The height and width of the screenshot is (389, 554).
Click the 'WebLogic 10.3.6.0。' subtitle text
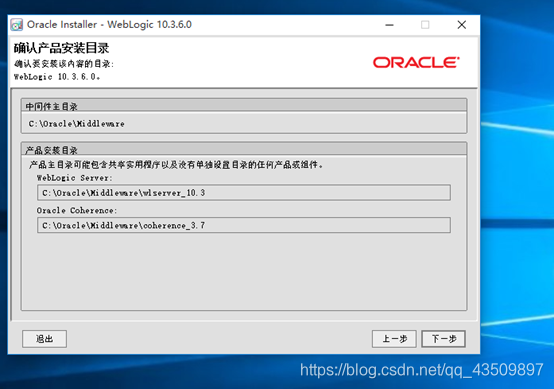pos(57,77)
